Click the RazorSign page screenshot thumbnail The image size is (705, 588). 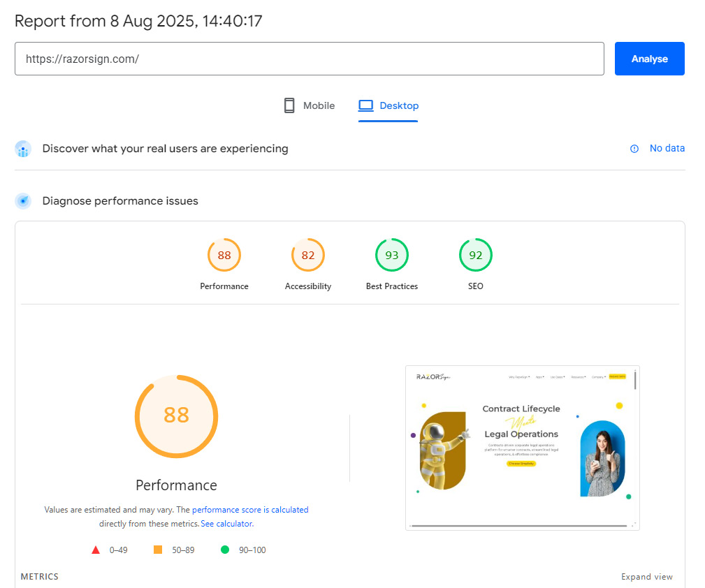[523, 448]
